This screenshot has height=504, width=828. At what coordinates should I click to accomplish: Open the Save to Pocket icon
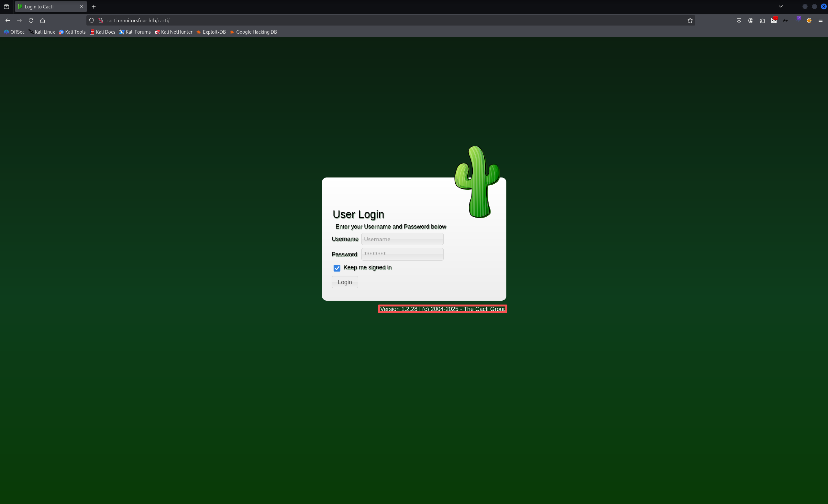coord(739,20)
